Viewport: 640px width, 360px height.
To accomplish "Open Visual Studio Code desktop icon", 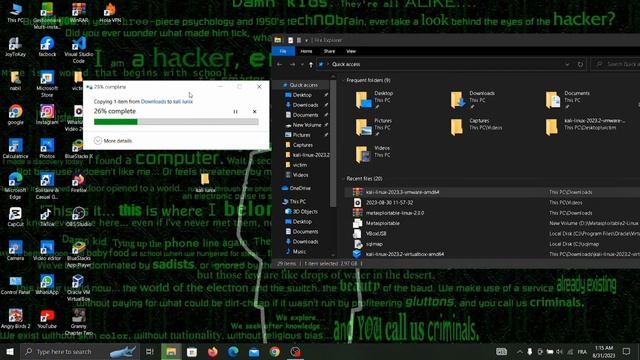I will [79, 50].
